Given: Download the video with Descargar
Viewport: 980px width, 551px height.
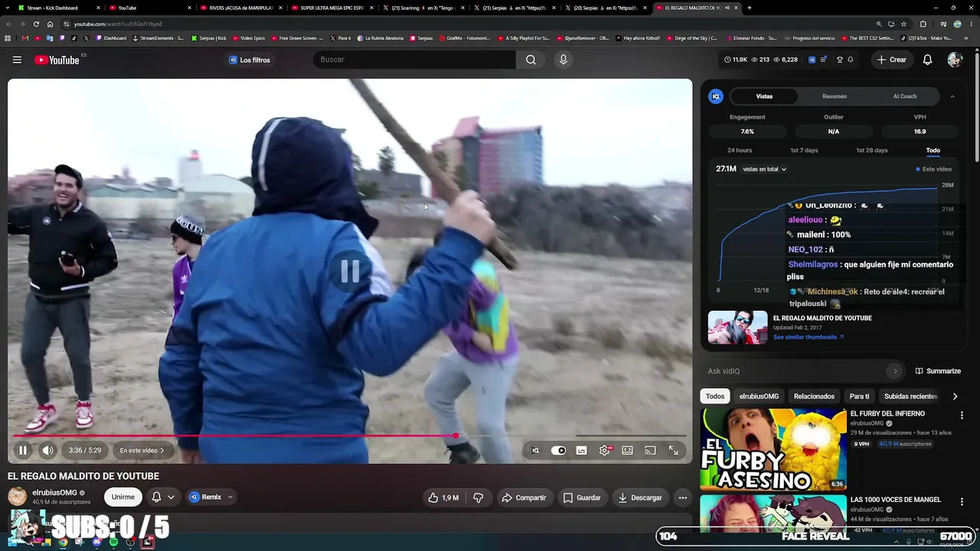Looking at the screenshot, I should click(640, 497).
